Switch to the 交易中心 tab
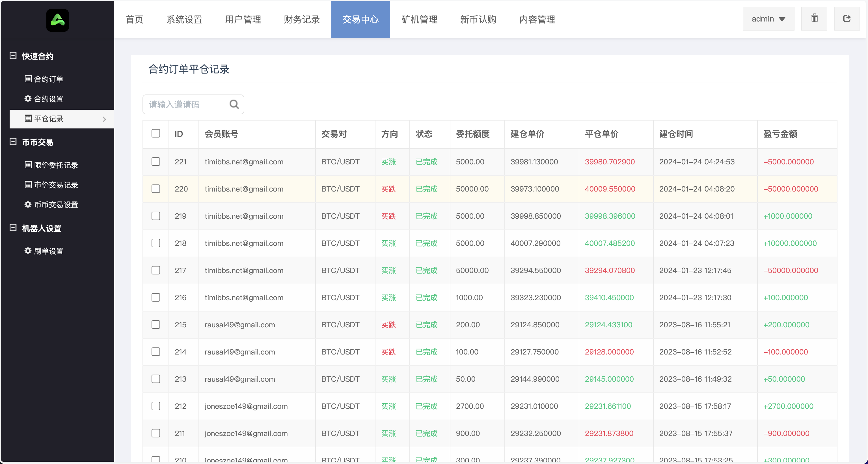This screenshot has width=868, height=464. click(360, 19)
